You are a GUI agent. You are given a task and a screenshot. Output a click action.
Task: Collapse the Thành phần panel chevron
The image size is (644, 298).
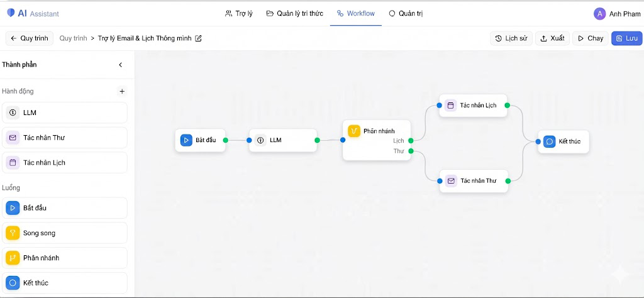[121, 65]
